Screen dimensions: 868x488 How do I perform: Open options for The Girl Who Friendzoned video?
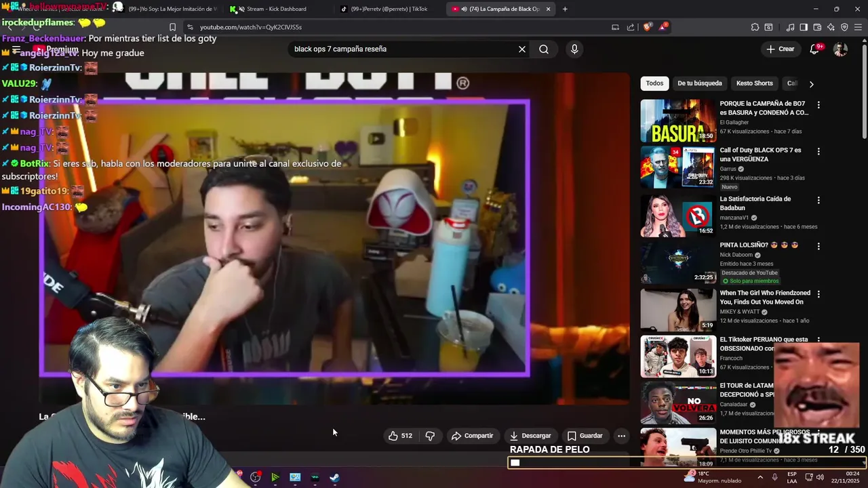[x=818, y=294]
